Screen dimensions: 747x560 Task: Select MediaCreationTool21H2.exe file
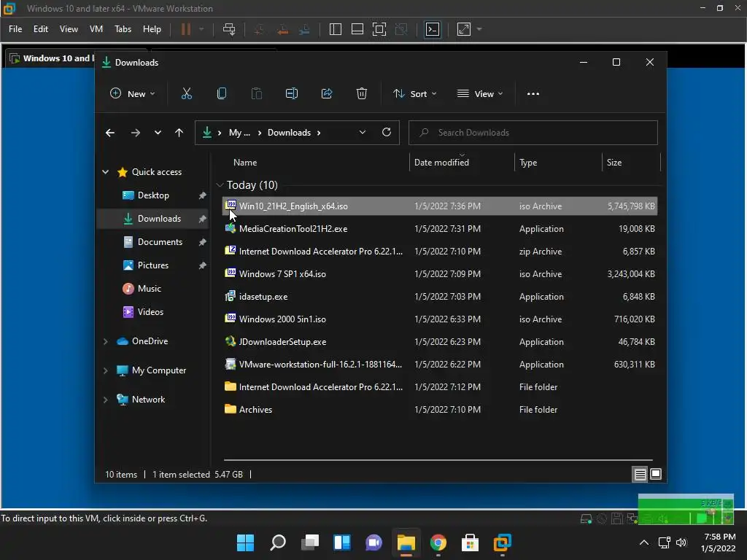click(440, 229)
